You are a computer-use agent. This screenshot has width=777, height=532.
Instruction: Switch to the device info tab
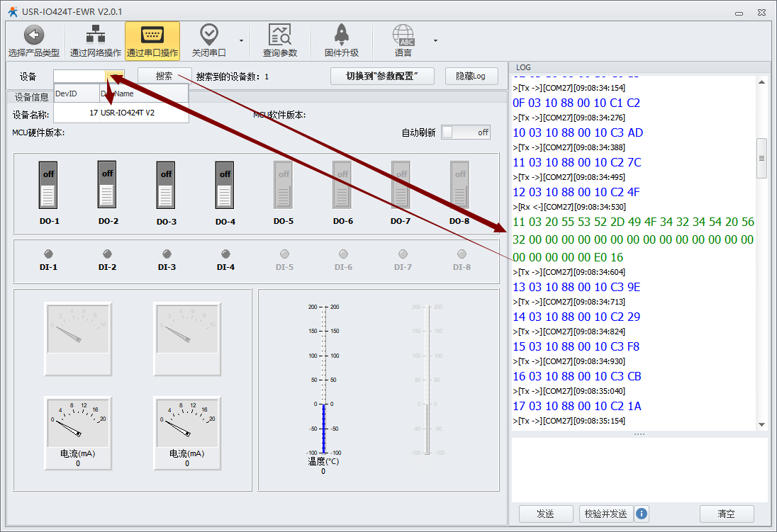point(31,96)
